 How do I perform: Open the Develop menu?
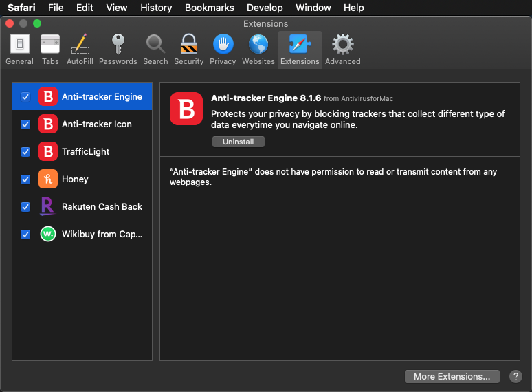tap(265, 8)
